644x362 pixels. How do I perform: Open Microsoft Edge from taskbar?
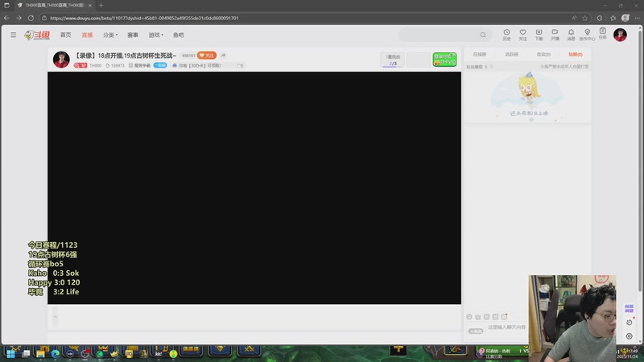(55, 353)
